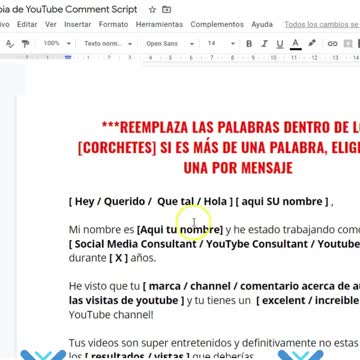Run the spell check icon in toolbar
The height and width of the screenshot is (360, 360).
click(10, 44)
